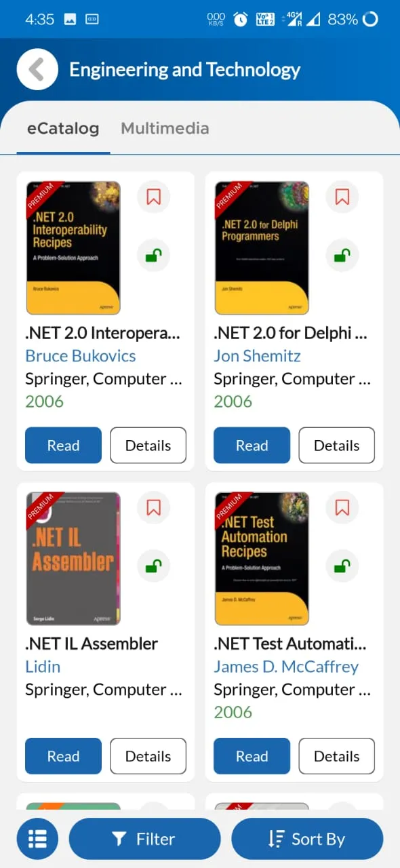Screen dimensions: 400x868
Task: Open the Sort By menu
Action: pos(307,839)
